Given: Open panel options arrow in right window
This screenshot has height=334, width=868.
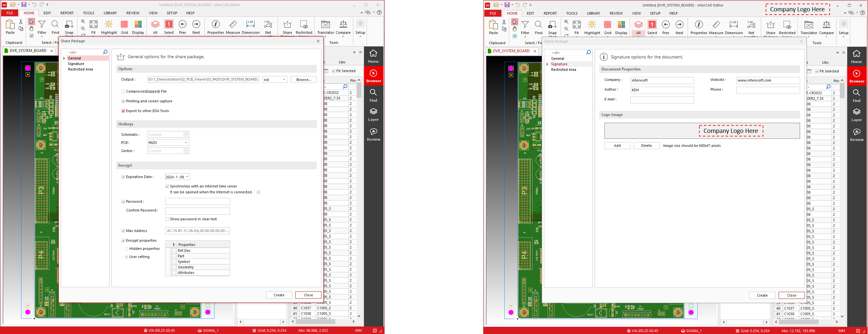Looking at the screenshot, I should click(837, 53).
